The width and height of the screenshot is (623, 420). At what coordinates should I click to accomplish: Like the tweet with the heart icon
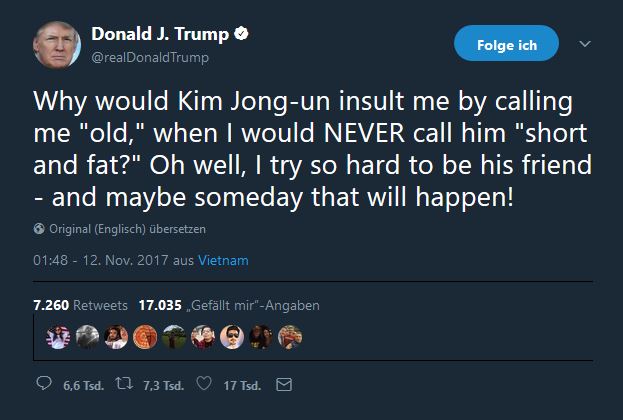coord(205,384)
